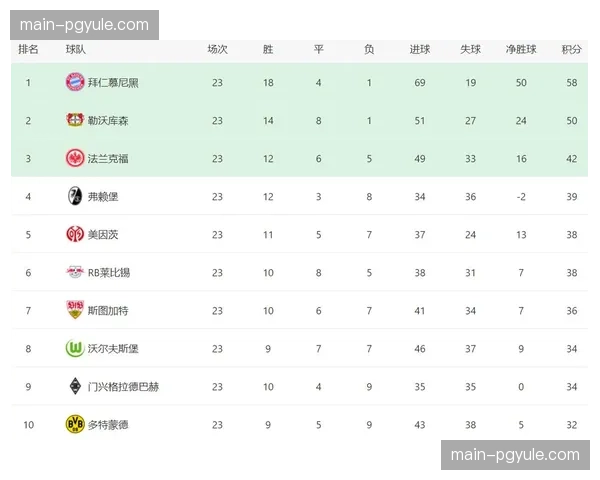Screen dimensions: 600x480
Task: Click the 积分 column header
Action: [571, 49]
